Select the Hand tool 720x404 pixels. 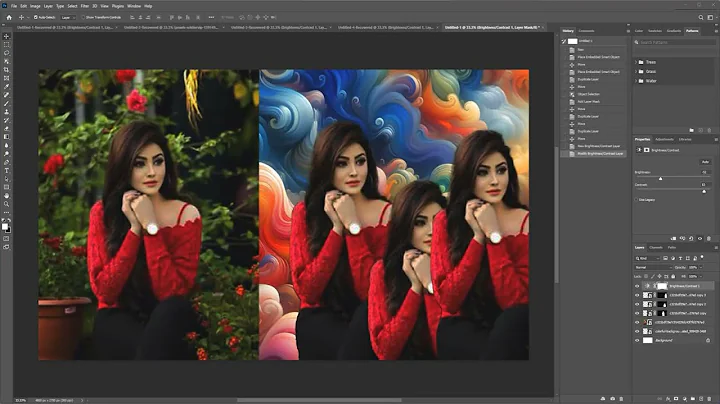pyautogui.click(x=6, y=196)
